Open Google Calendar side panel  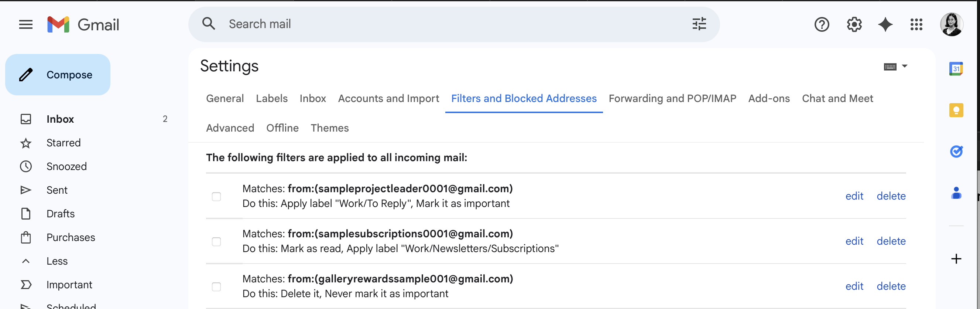956,69
